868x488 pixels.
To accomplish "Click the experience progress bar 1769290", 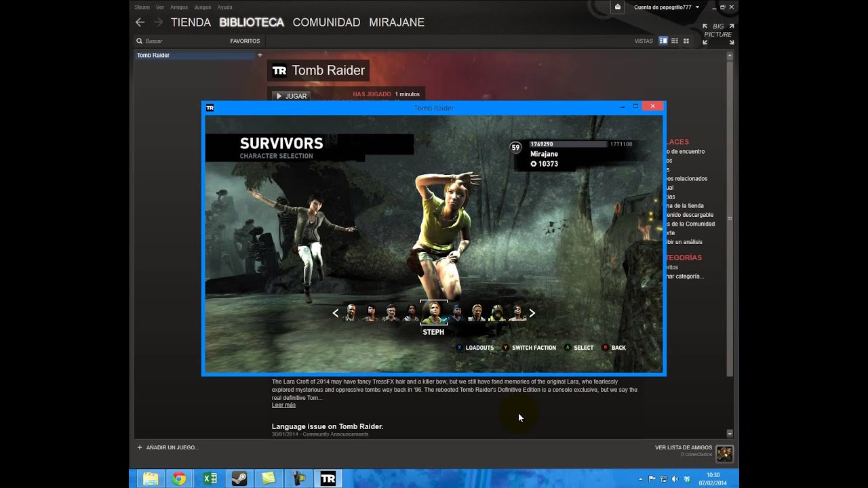I will (x=568, y=144).
